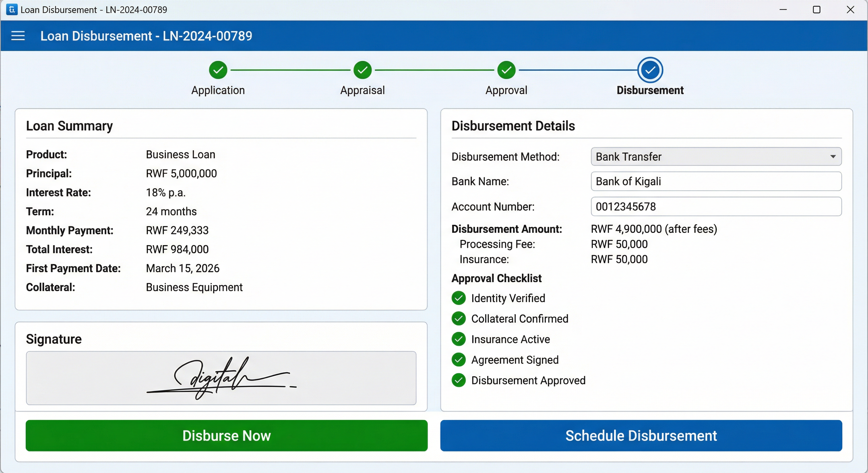The height and width of the screenshot is (473, 868).
Task: Toggle the Collateral Confirmed check
Action: [459, 319]
